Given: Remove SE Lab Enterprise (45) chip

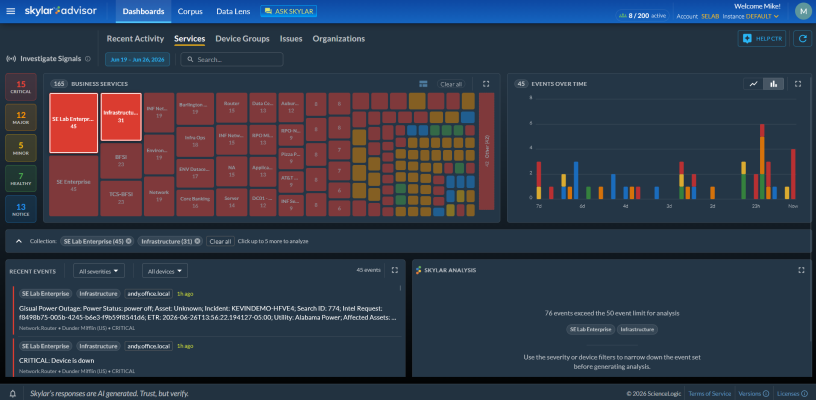Looking at the screenshot, I should [x=129, y=241].
